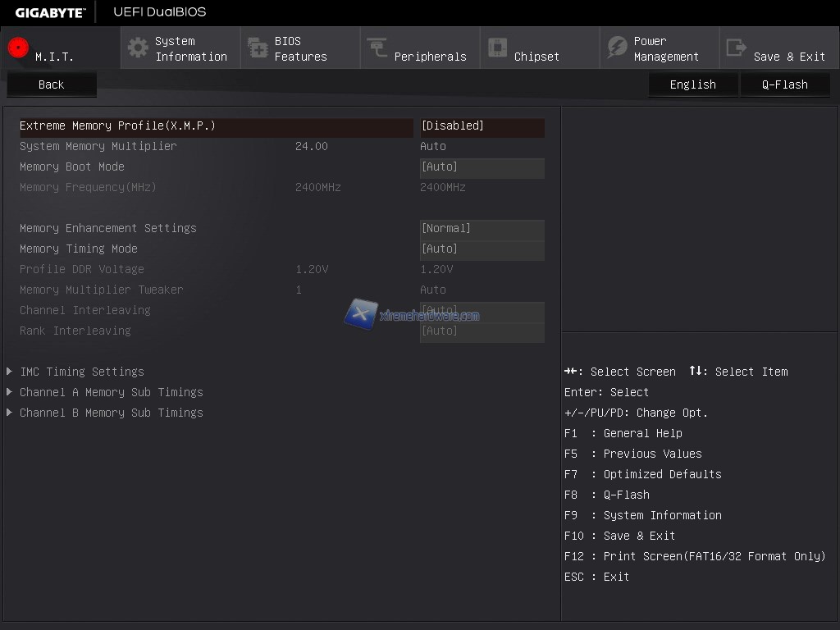Open the Extreme Memory Profile Disabled option
Screen dimensions: 840x630
click(x=482, y=126)
